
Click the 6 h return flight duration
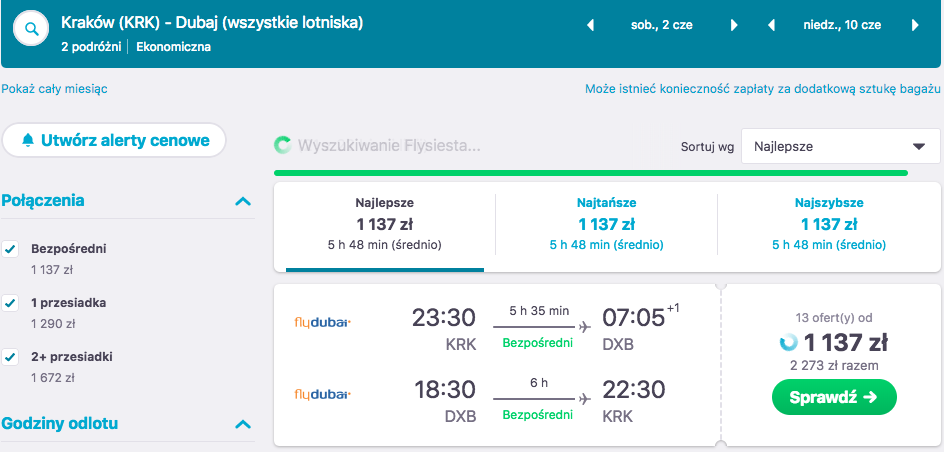click(x=539, y=383)
